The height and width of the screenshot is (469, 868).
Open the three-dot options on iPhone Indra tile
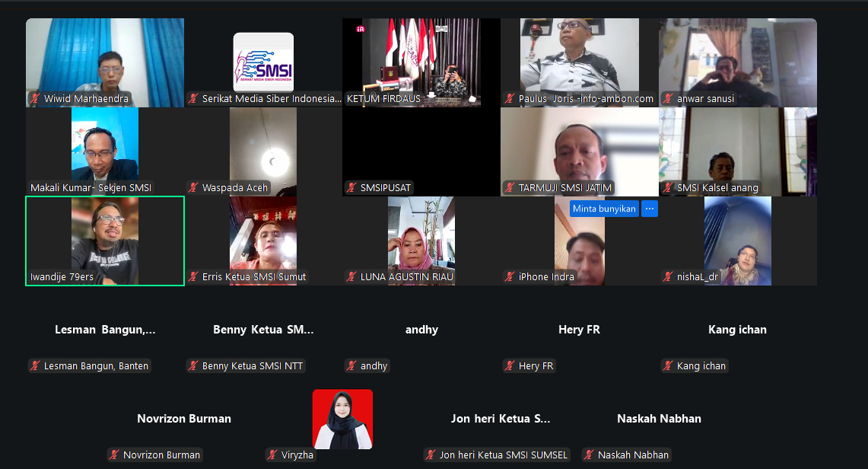click(649, 209)
